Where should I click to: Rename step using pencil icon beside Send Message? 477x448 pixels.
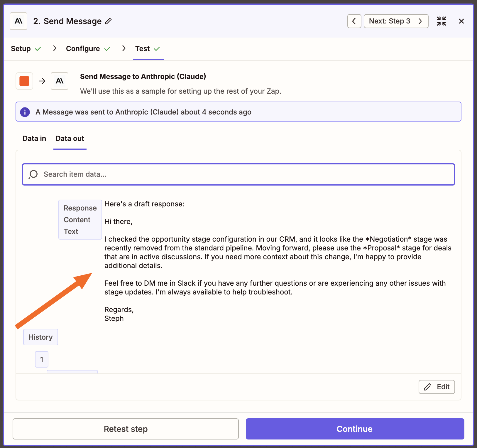(x=109, y=21)
